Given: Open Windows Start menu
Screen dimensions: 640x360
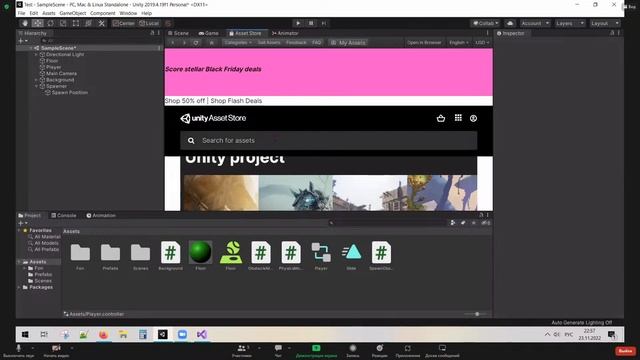Looking at the screenshot, I should click(x=25, y=335).
